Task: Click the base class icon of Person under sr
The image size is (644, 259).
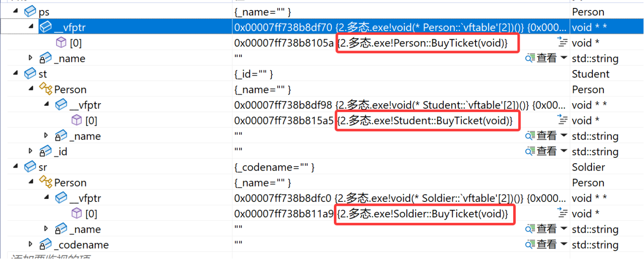Action: (46, 182)
